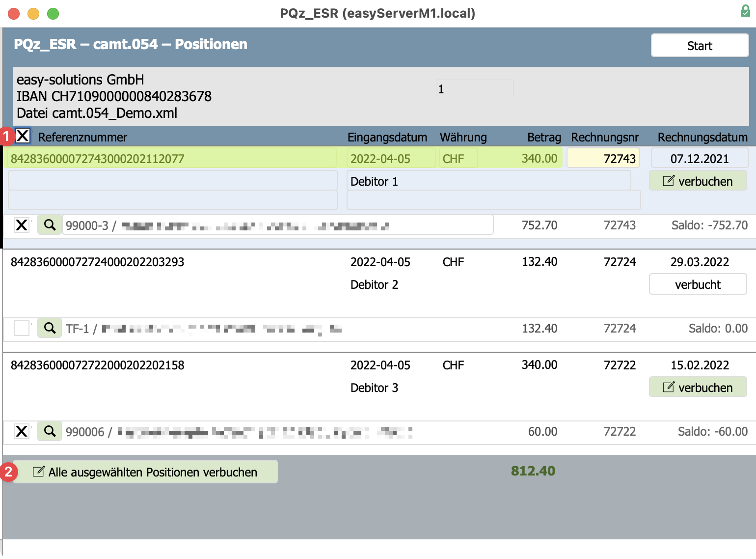Minimize the window with yellow button
Image resolution: width=756 pixels, height=559 pixels.
[33, 14]
